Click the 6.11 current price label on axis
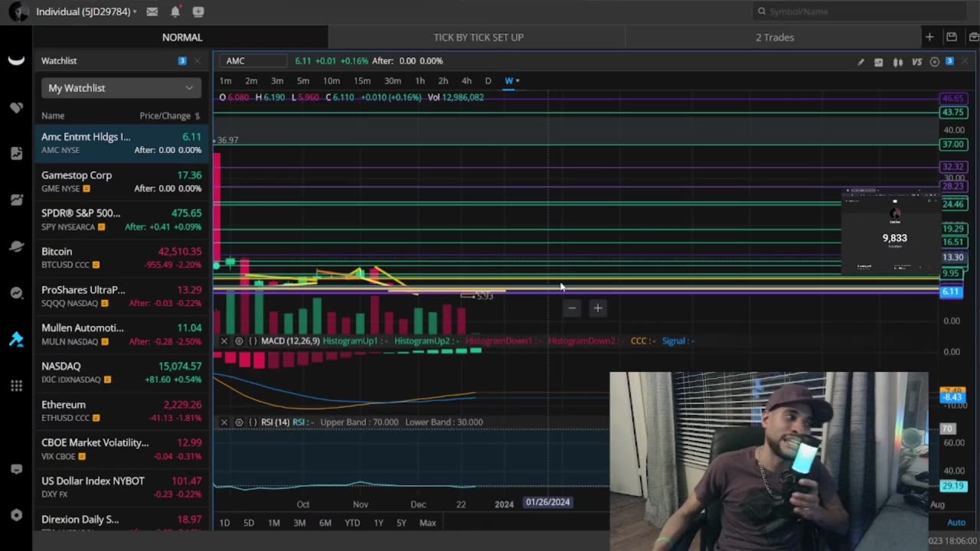 (950, 292)
